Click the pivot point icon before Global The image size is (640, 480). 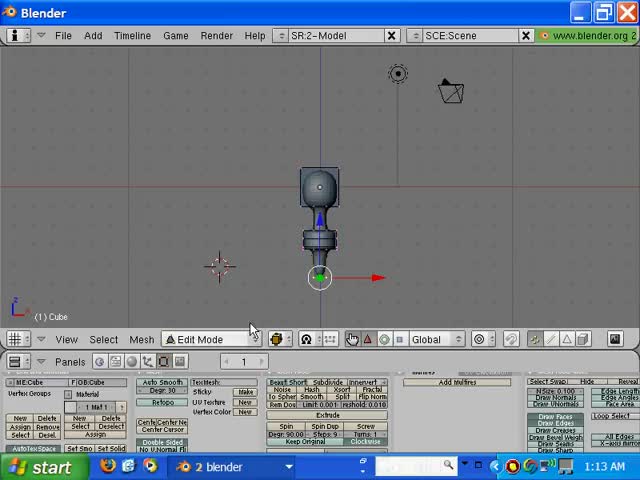click(x=307, y=339)
